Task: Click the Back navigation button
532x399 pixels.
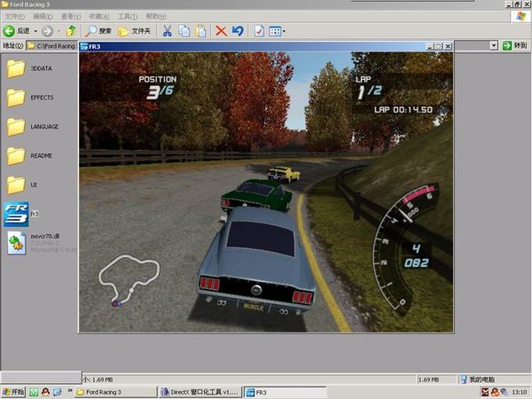Action: 16,30
